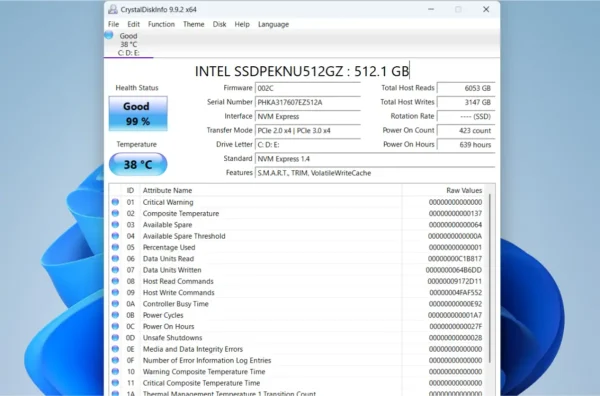
Task: Click the attribute list vertical scrollbar
Action: click(x=490, y=279)
